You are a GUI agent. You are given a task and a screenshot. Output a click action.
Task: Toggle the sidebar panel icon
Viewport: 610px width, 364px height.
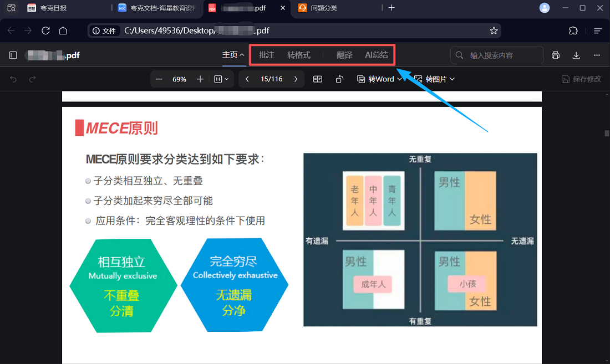(13, 55)
